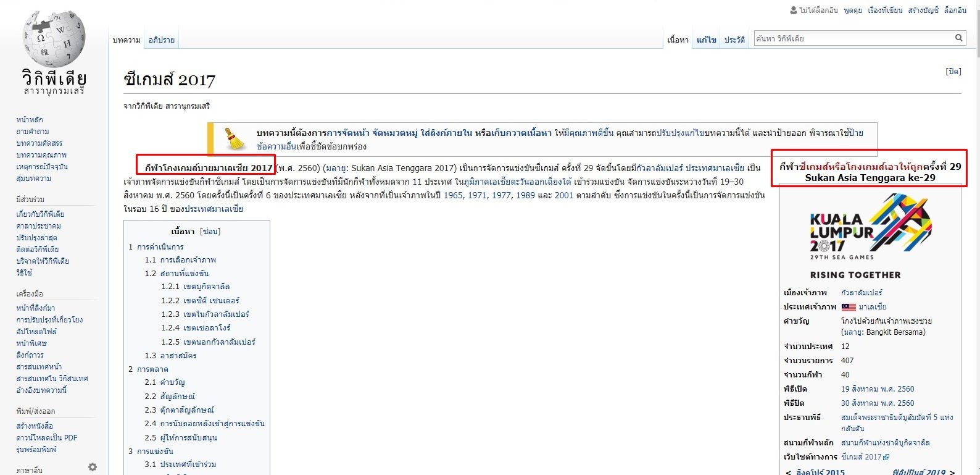Jump to contents item 1.2 สถานที่แข่งขัน

tap(176, 274)
